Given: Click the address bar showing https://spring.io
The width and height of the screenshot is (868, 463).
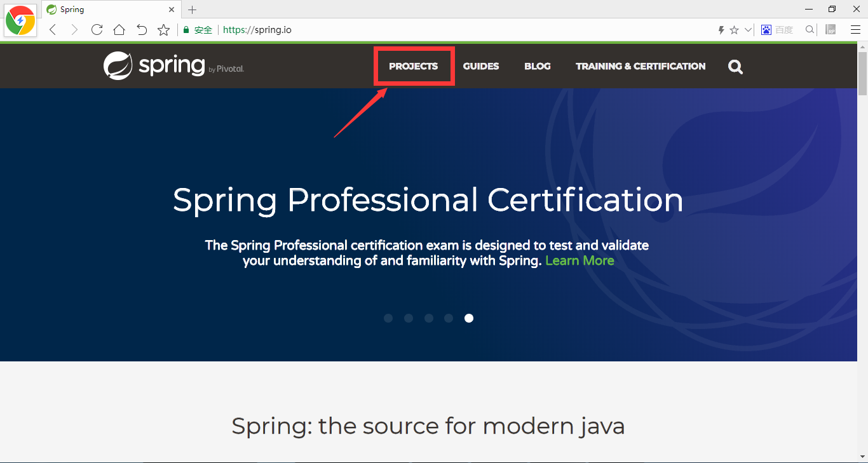Looking at the screenshot, I should click(257, 30).
